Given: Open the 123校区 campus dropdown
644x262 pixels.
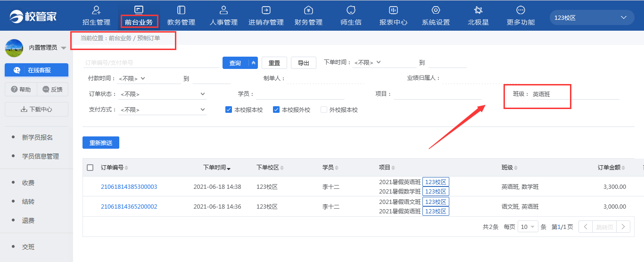Looking at the screenshot, I should (592, 17).
